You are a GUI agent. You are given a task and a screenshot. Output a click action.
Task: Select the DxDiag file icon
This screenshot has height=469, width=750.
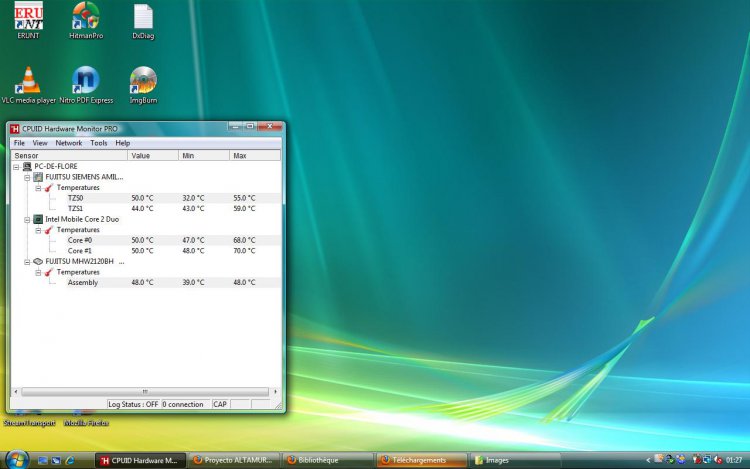[143, 20]
